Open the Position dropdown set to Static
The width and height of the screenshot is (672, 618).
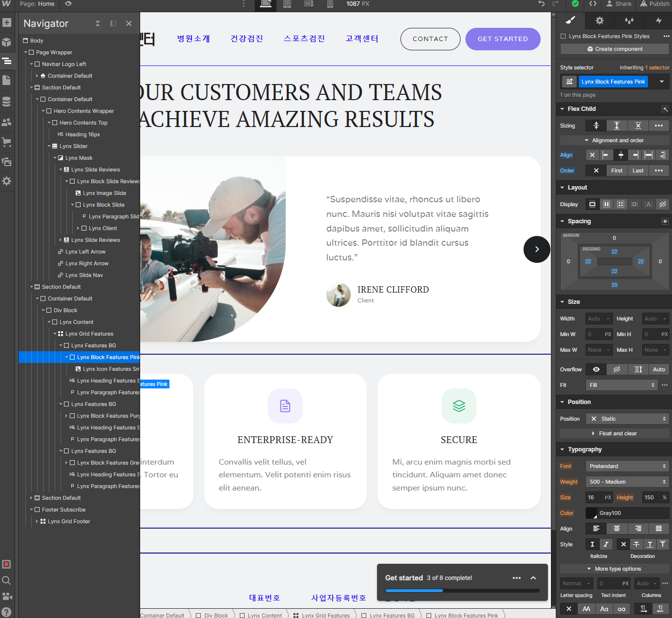click(x=627, y=419)
